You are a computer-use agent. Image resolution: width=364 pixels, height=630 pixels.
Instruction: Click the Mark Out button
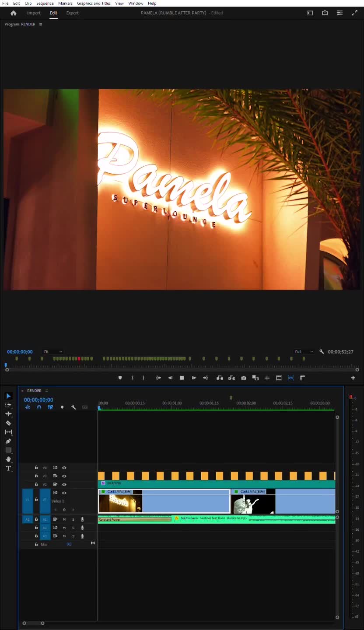(143, 378)
